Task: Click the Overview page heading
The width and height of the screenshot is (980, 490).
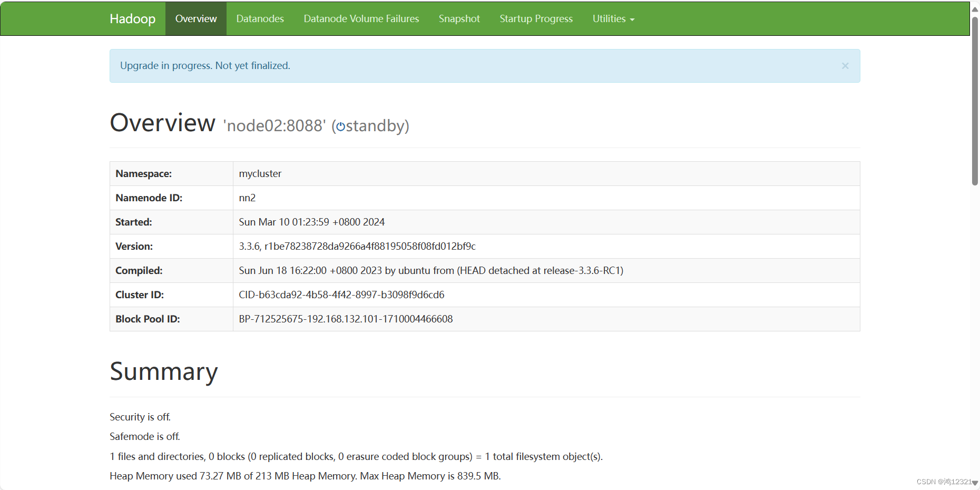Action: click(x=162, y=122)
